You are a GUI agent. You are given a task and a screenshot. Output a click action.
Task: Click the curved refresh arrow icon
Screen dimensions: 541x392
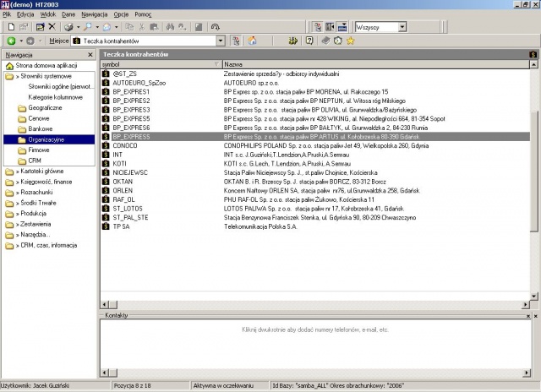click(216, 27)
